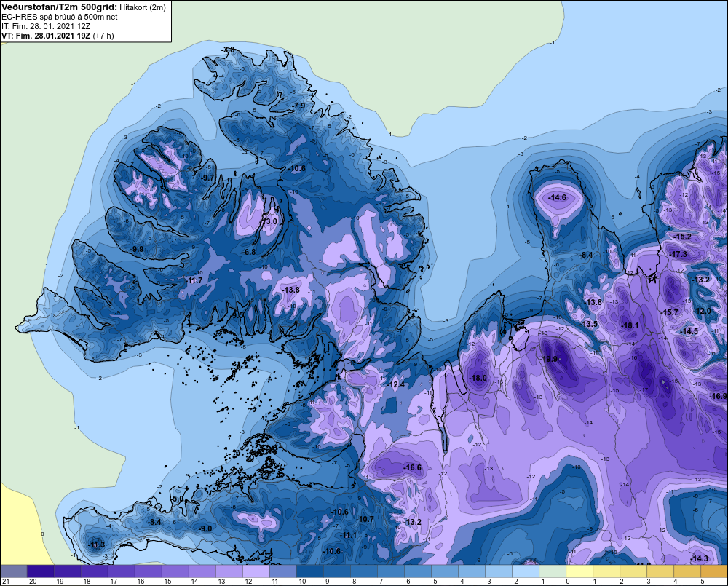Select the legend swatch between -2 and -1
The height and width of the screenshot is (586, 728).
[525, 571]
